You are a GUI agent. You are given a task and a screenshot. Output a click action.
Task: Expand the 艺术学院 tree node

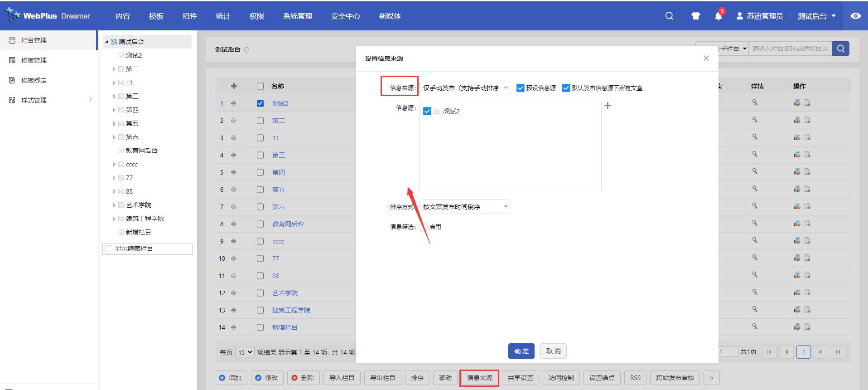[x=114, y=205]
